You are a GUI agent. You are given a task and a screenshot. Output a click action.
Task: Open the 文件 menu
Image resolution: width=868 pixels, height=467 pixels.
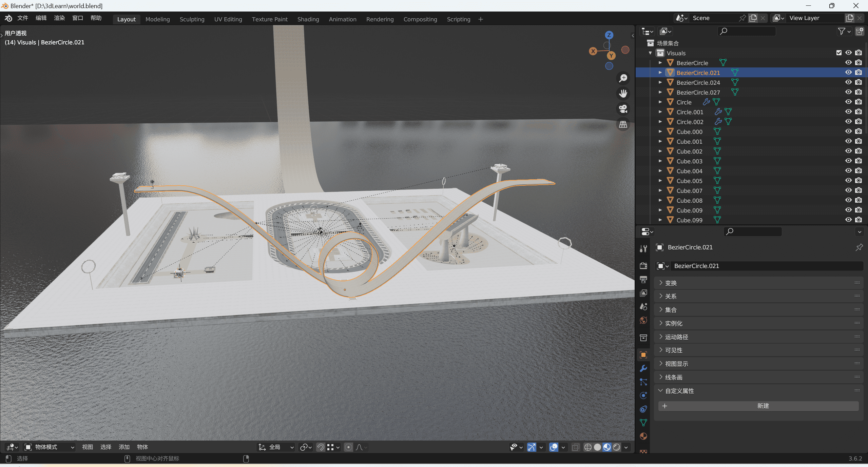click(23, 18)
